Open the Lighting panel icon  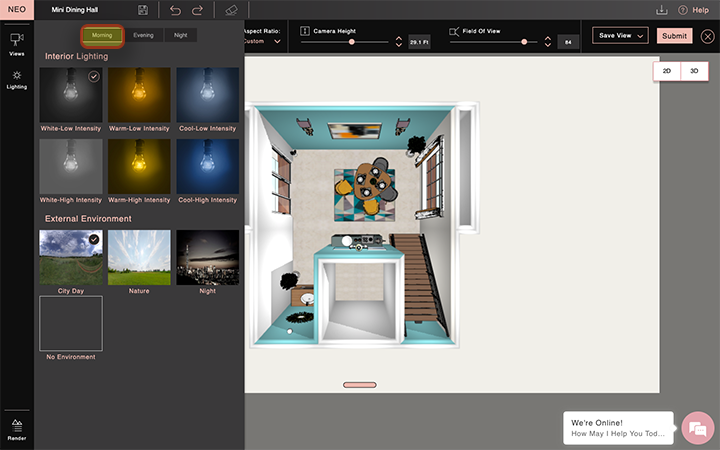(x=17, y=75)
